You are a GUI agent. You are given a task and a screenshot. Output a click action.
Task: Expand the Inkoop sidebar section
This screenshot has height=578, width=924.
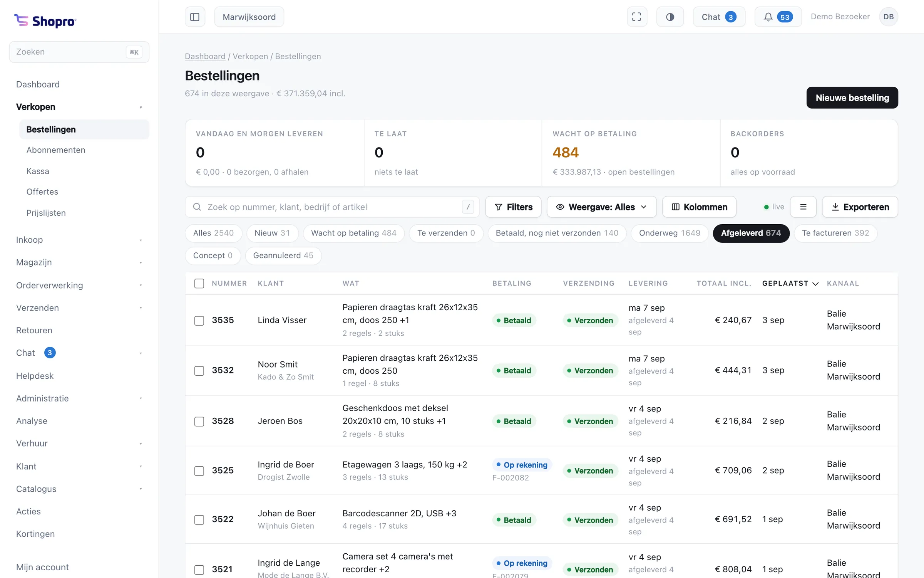tap(79, 240)
